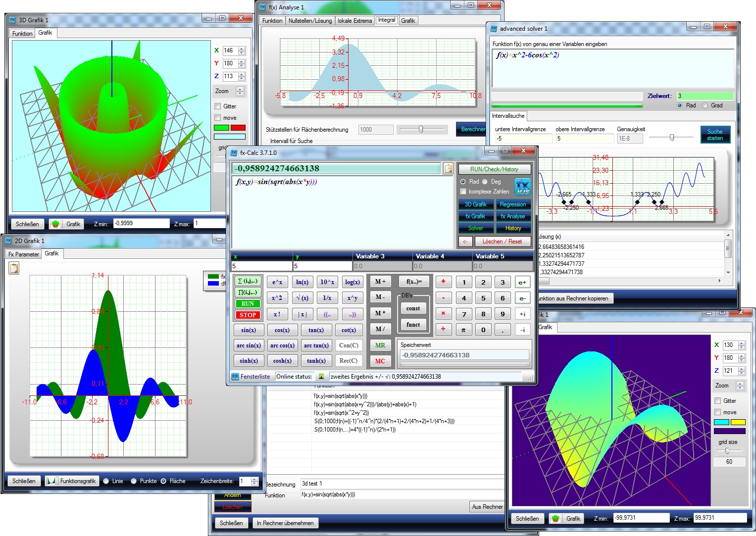756x536 pixels.
Task: Switch to the lokale Extrema tab
Action: 354,20
